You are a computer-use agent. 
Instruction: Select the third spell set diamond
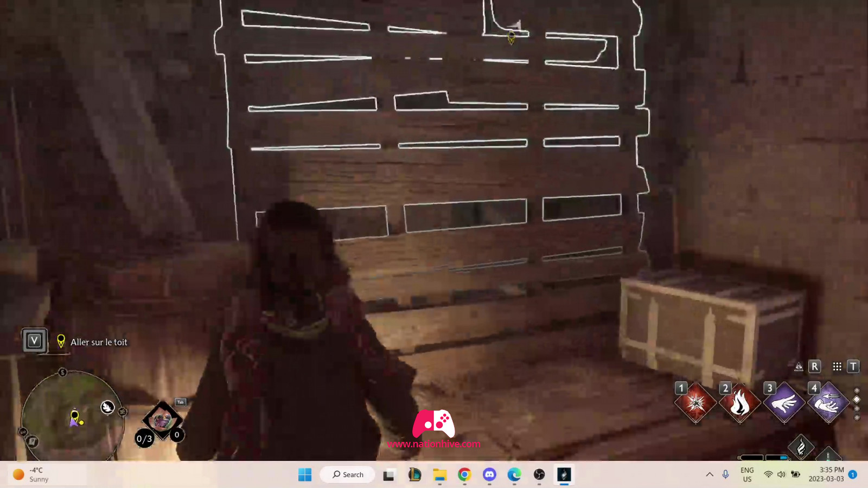[857, 409]
